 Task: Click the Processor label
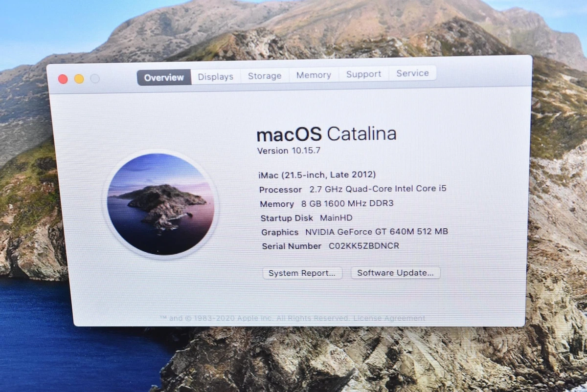pos(280,190)
